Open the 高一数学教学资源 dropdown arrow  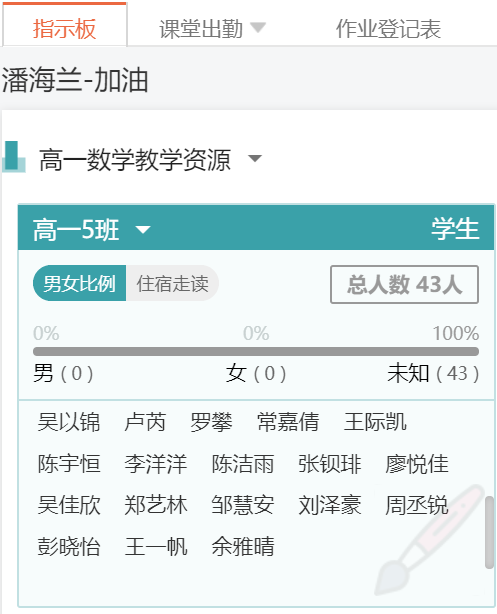click(x=255, y=158)
